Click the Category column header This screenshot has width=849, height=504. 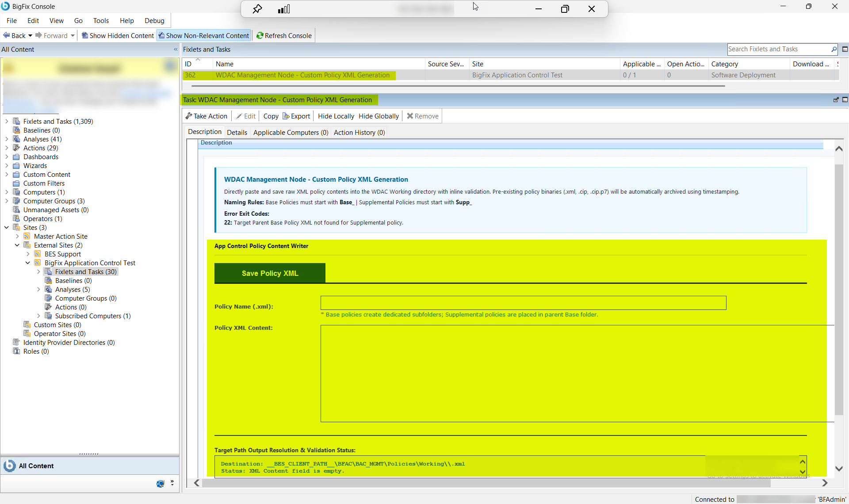(x=749, y=64)
